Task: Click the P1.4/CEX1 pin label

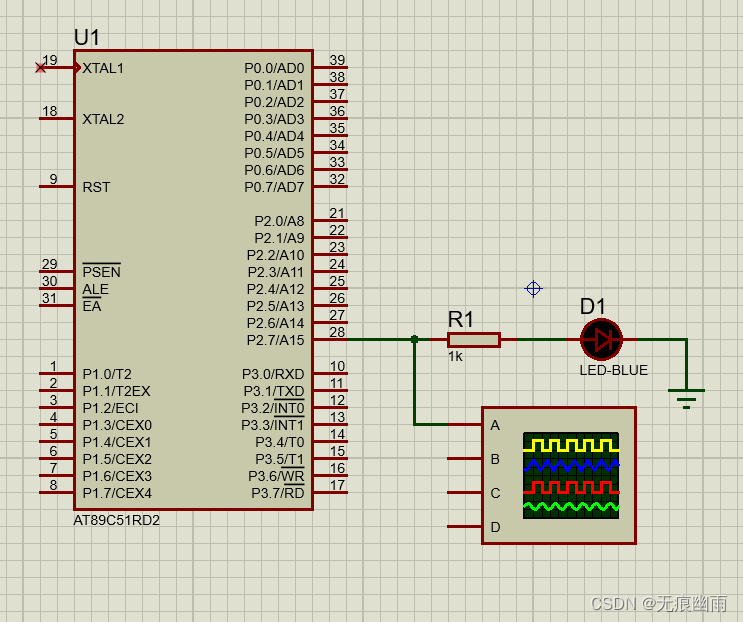Action: point(117,442)
